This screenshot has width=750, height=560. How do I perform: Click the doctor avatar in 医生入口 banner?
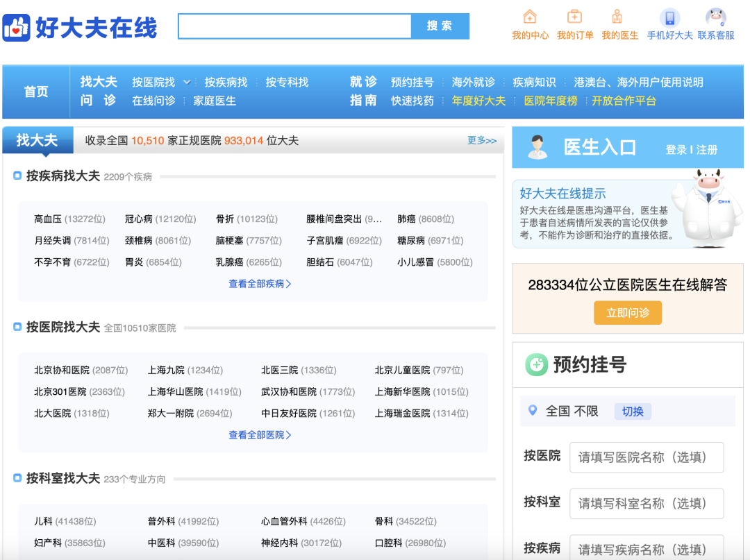[539, 147]
